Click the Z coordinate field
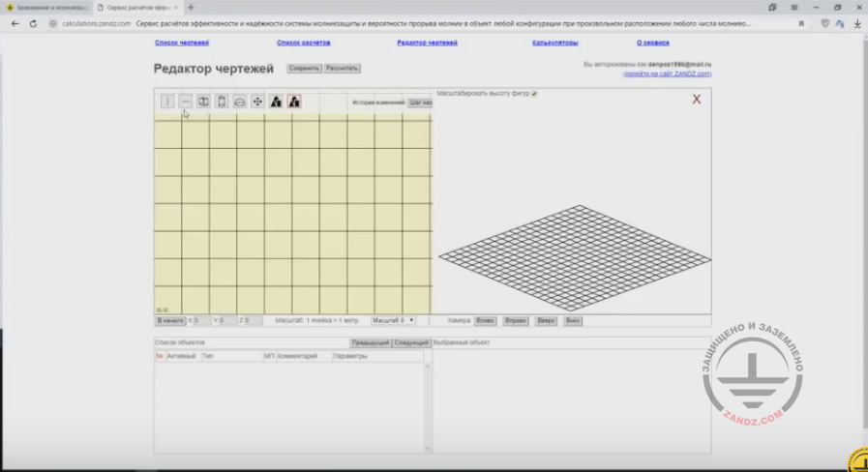Image resolution: width=868 pixels, height=472 pixels. click(253, 320)
